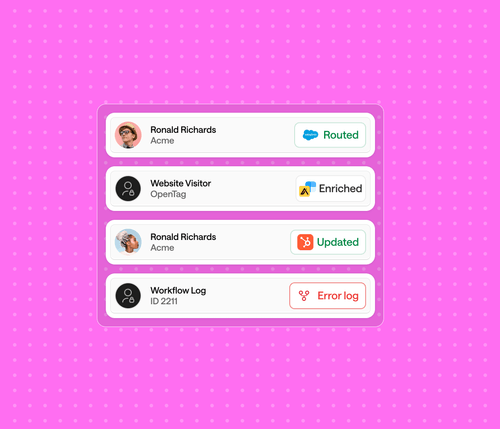
Task: Click Acme company label in Routed row
Action: click(162, 141)
